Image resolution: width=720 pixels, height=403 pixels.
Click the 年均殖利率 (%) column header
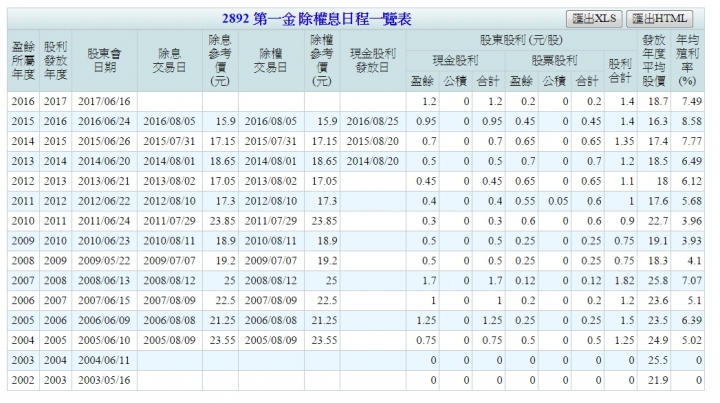[687, 61]
